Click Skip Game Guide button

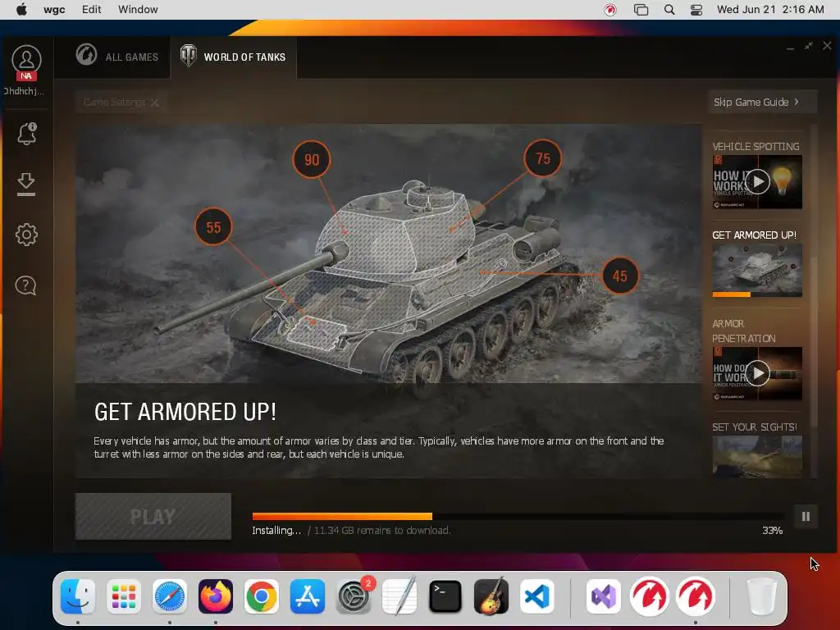coord(762,102)
